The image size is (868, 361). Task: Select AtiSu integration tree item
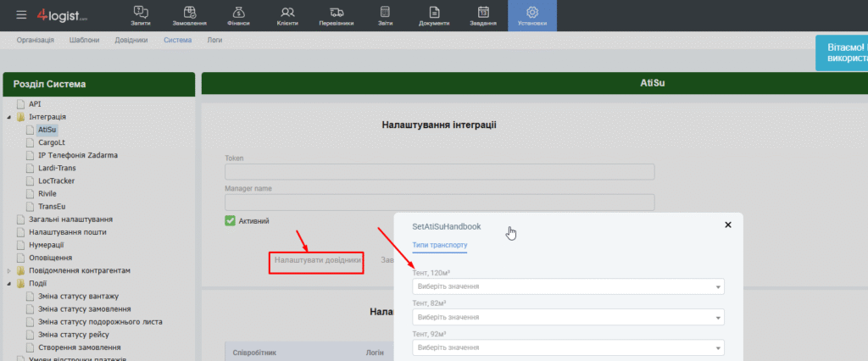[x=47, y=130]
